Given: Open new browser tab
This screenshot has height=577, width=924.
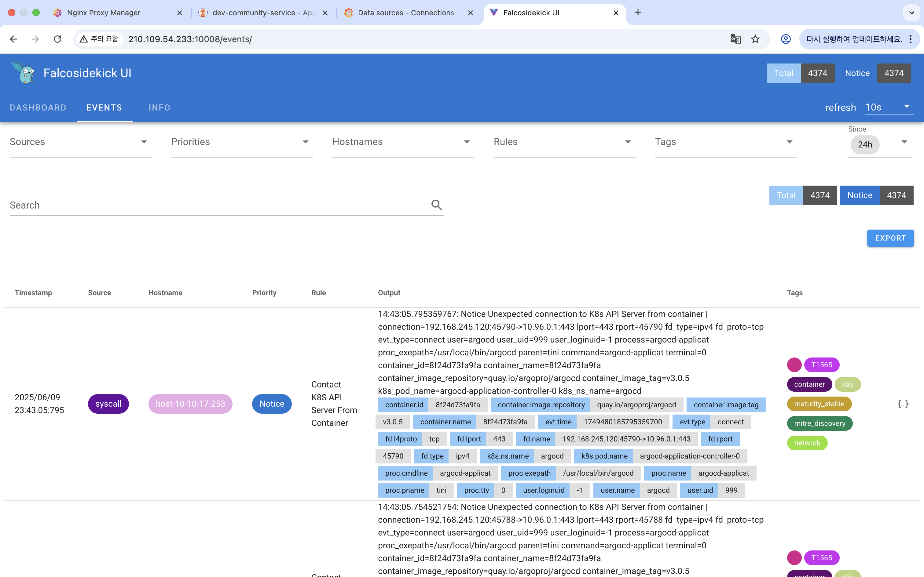Looking at the screenshot, I should [x=638, y=13].
